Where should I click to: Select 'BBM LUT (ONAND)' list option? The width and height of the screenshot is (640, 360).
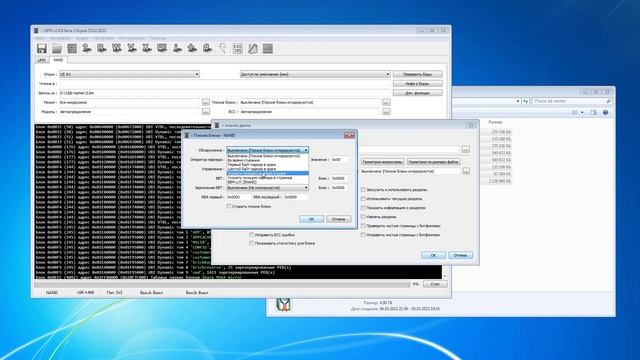tap(267, 182)
